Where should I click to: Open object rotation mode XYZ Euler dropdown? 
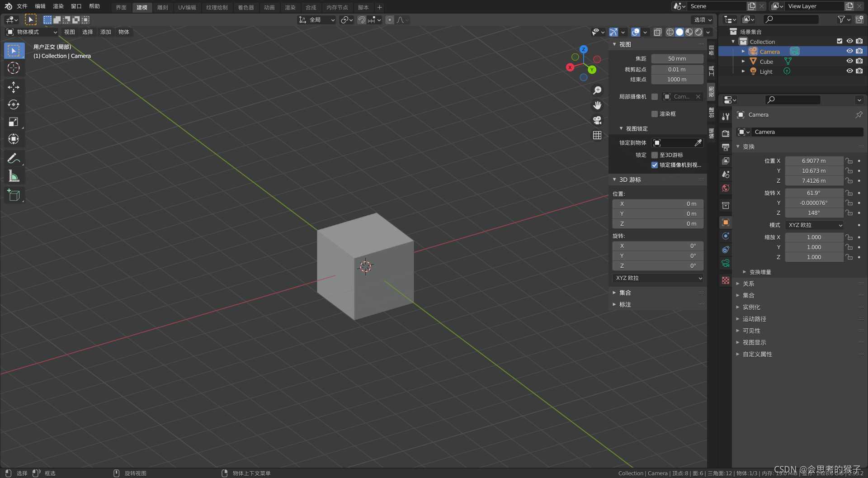(814, 225)
